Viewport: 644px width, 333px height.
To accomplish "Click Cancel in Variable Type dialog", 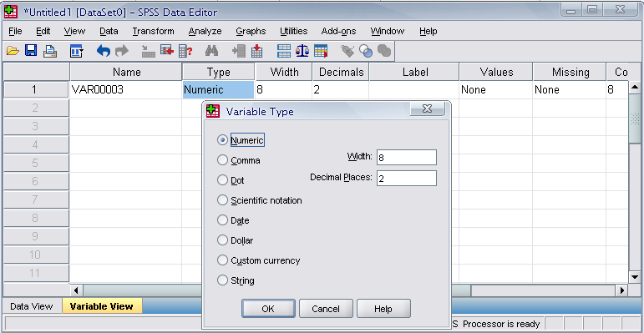I will pos(326,309).
